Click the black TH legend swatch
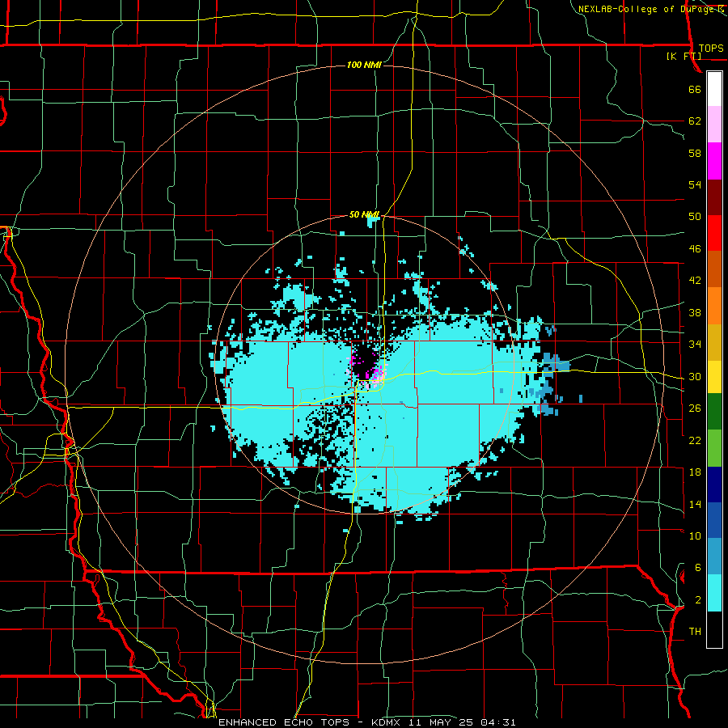The height and width of the screenshot is (728, 728). click(714, 629)
